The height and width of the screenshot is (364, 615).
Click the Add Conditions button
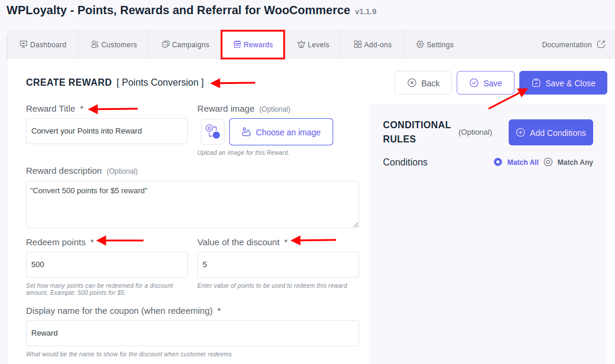point(551,132)
